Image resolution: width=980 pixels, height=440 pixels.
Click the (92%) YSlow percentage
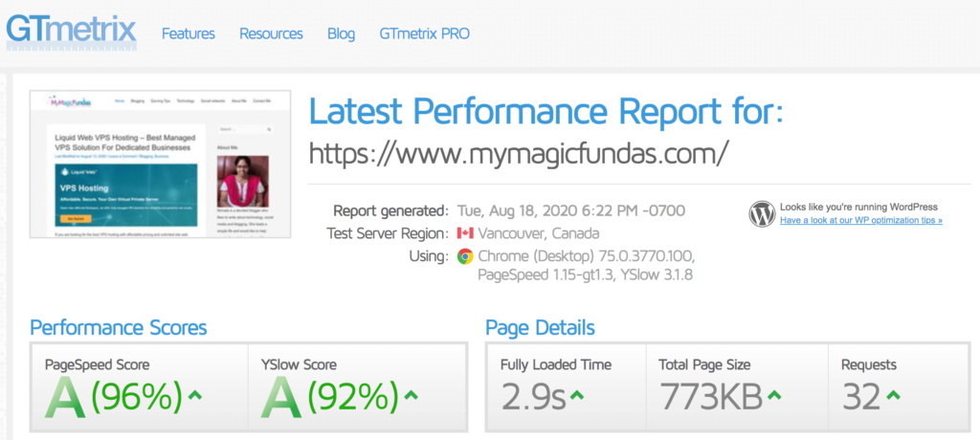353,397
